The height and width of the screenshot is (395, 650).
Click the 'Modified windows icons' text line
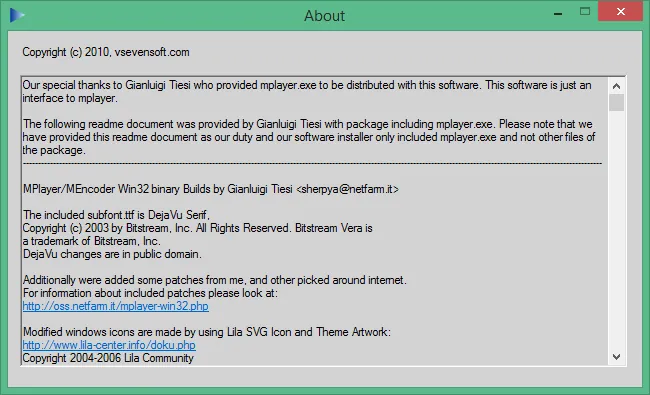(206, 332)
